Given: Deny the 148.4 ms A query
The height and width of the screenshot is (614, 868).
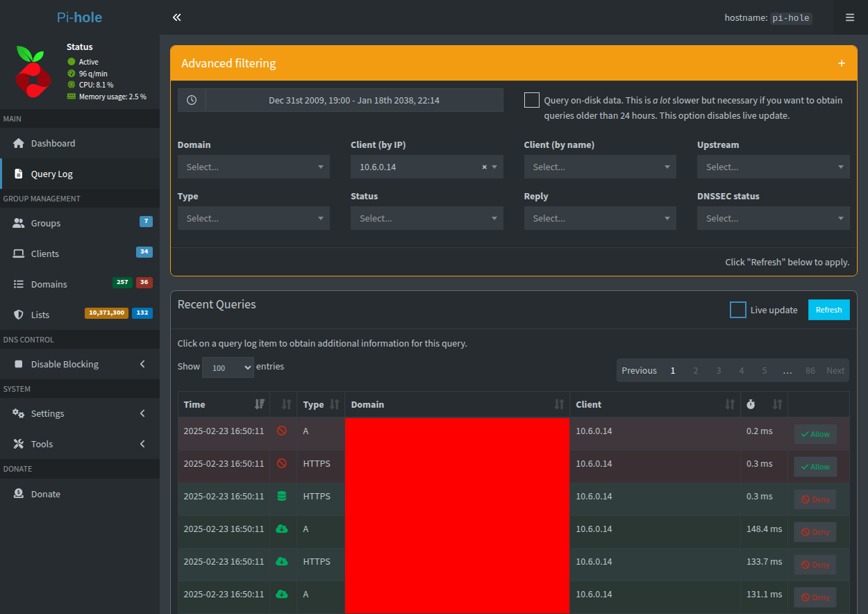Looking at the screenshot, I should tap(815, 532).
